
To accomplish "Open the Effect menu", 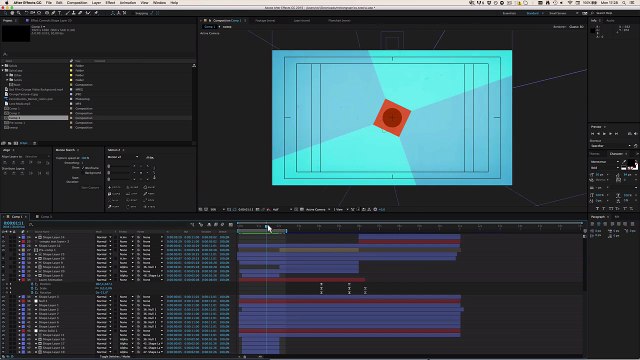I will click(x=110, y=2).
